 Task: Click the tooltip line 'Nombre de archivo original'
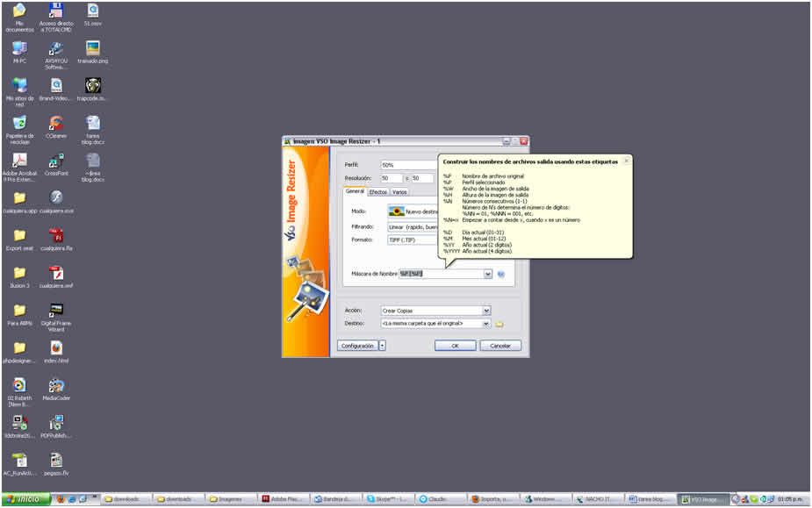tap(492, 176)
